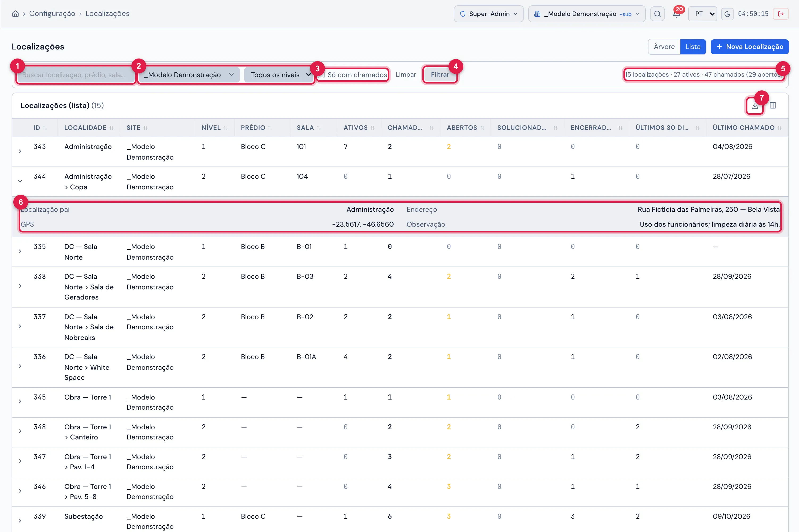Click the Subestação locality cell

click(84, 516)
